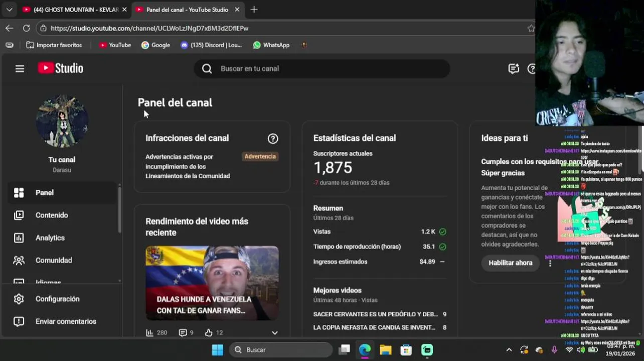Close the Panel del canal browser tab

[237, 10]
